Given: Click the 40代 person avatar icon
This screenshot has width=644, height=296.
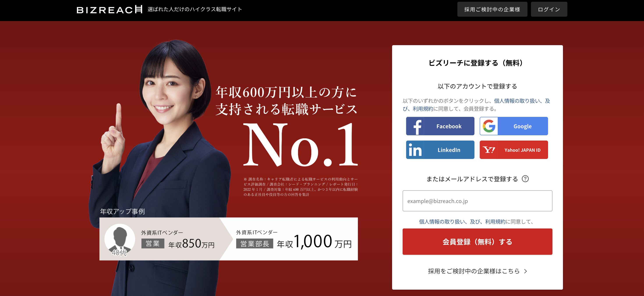Looking at the screenshot, I should (x=120, y=239).
